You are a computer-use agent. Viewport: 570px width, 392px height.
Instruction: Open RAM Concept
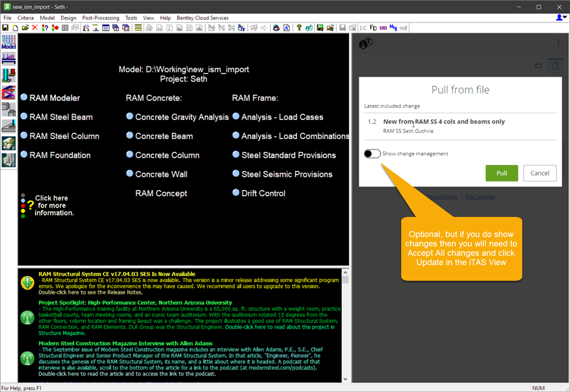[x=161, y=193]
